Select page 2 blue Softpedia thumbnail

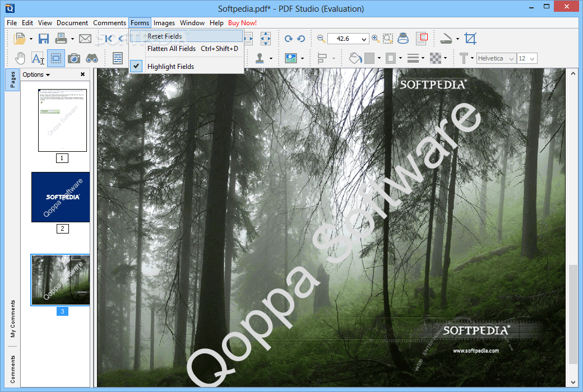coord(61,197)
